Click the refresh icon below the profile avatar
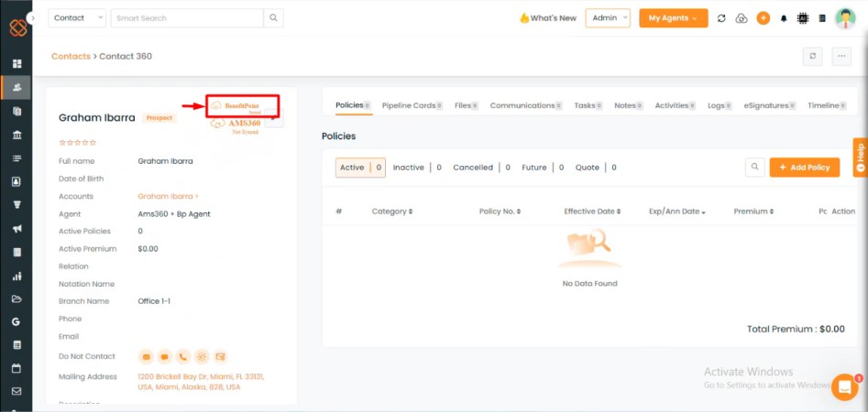 click(812, 57)
